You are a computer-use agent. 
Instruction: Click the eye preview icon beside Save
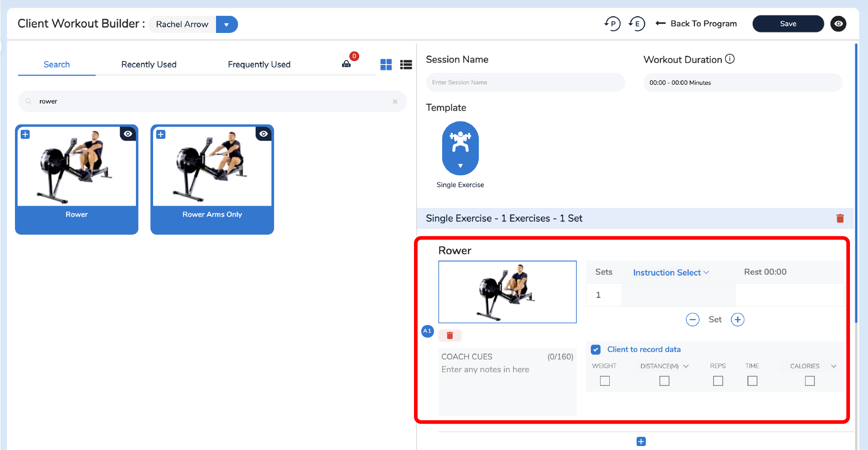[x=839, y=24]
